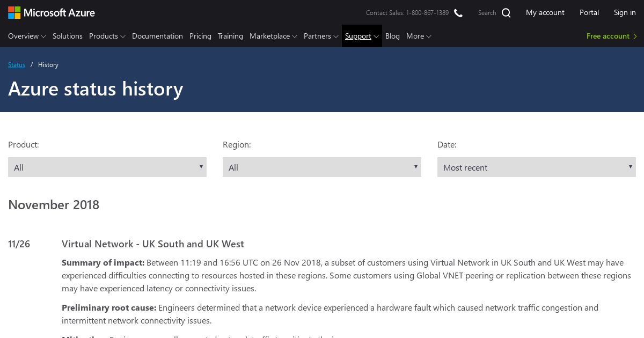Click the Free account arrow chevron
This screenshot has width=644, height=338.
point(635,36)
